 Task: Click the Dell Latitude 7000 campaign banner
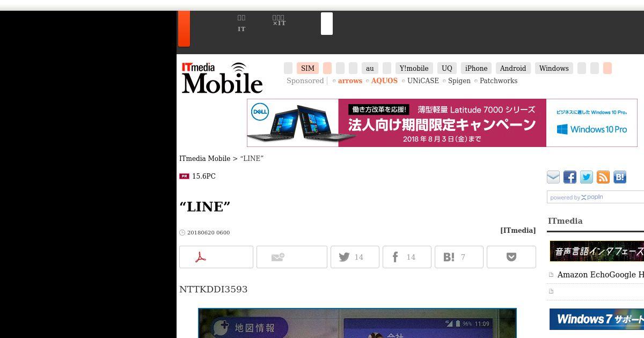(442, 123)
